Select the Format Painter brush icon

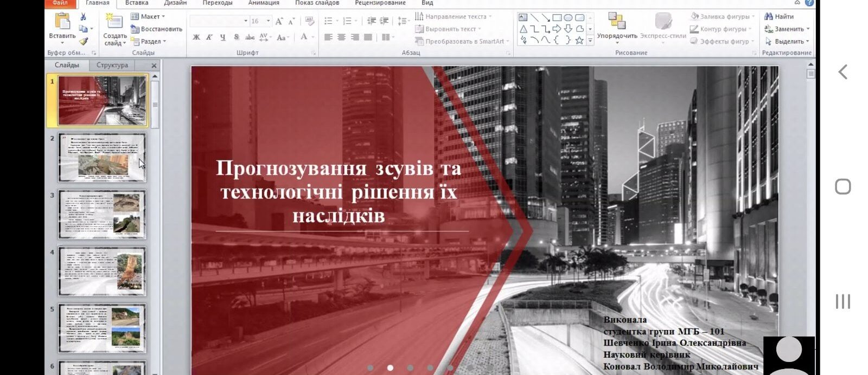[83, 41]
